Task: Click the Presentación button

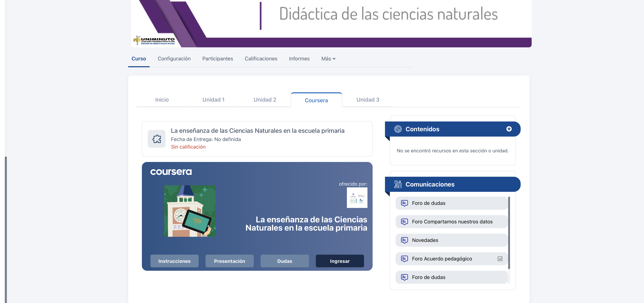Action: pos(229,261)
